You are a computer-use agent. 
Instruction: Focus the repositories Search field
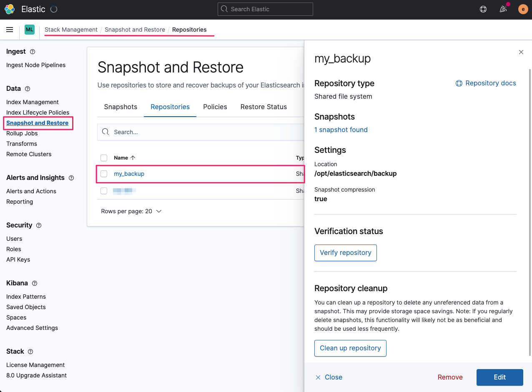pos(201,132)
